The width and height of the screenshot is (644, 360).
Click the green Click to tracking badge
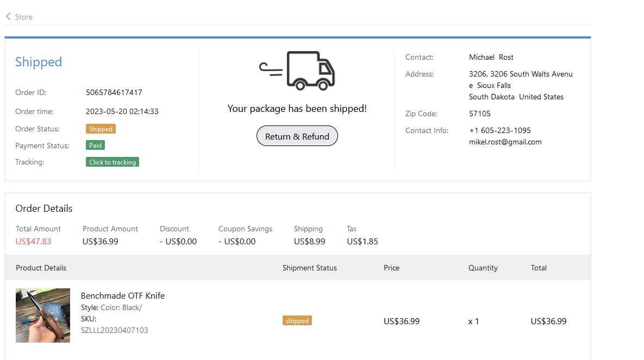pyautogui.click(x=112, y=162)
